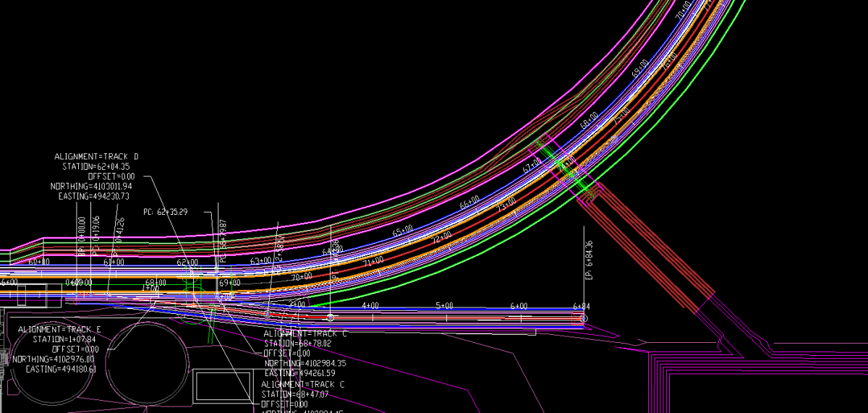This screenshot has width=868, height=413.
Task: Click the EASTING=494230.73 text line
Action: (94, 196)
